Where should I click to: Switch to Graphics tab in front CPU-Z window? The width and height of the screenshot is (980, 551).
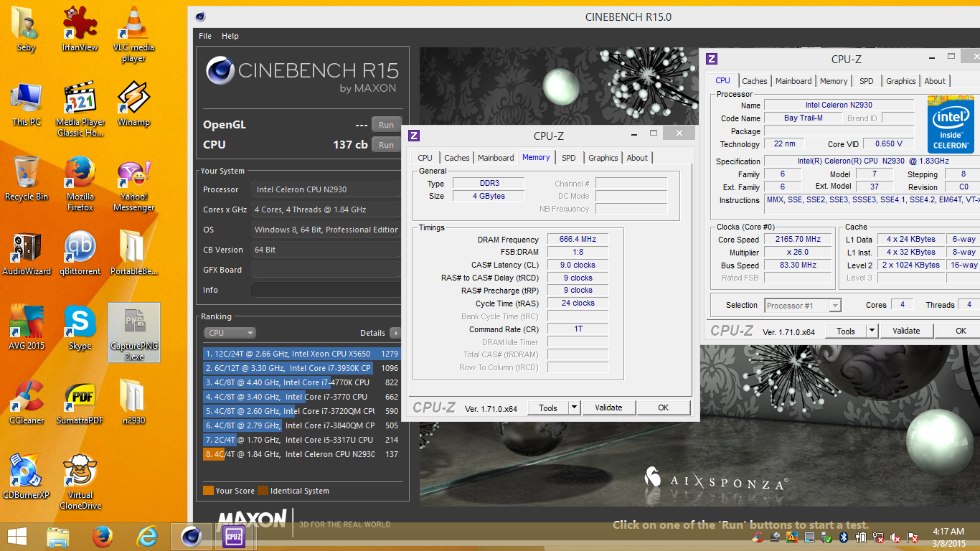(603, 158)
